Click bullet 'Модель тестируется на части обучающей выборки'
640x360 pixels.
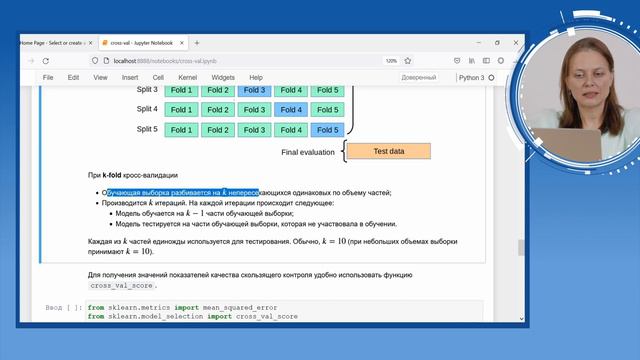[256, 224]
